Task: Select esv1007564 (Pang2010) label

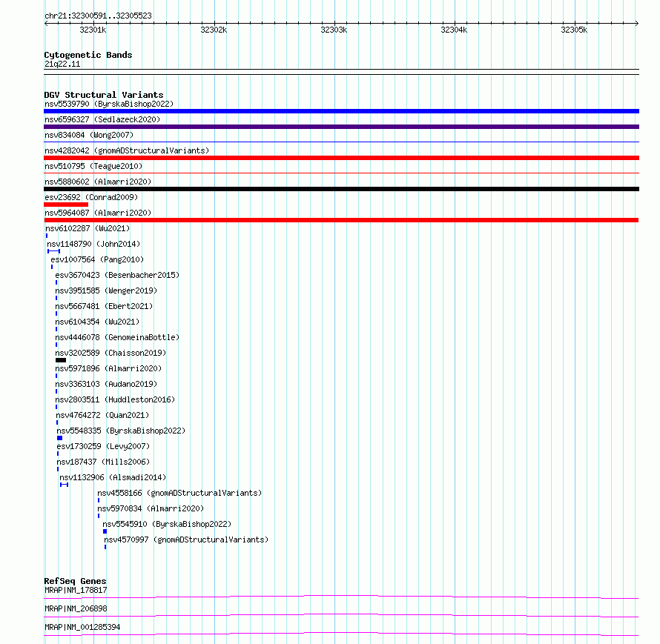Action: [97, 259]
